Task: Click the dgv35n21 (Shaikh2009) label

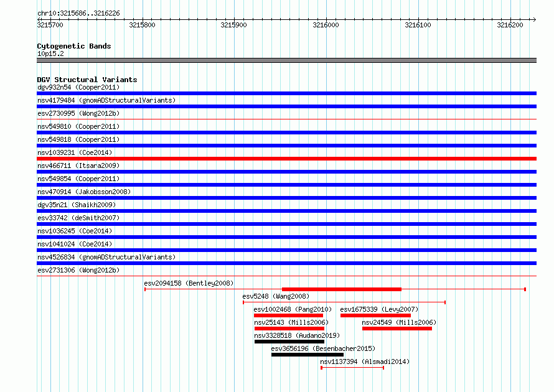Action: pos(77,205)
